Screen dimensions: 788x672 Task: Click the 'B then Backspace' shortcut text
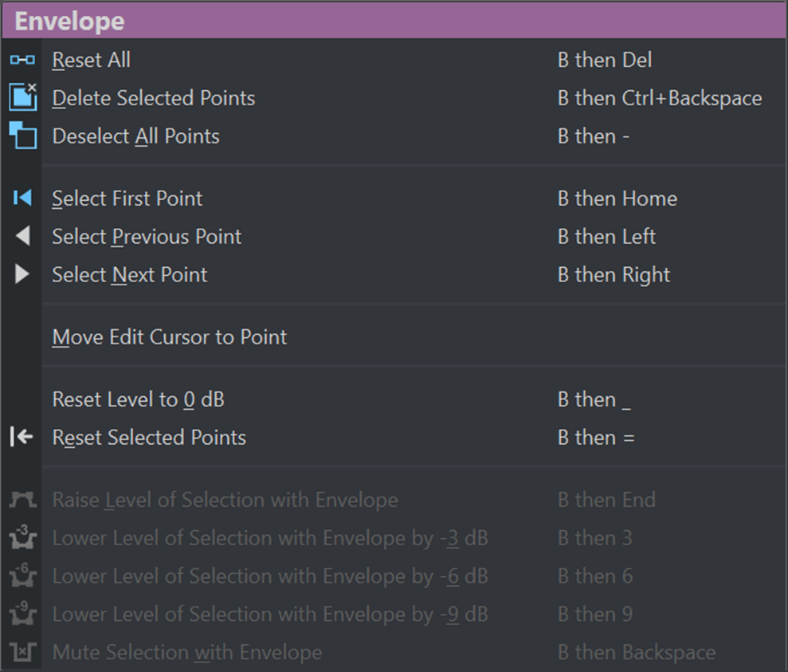(x=637, y=652)
